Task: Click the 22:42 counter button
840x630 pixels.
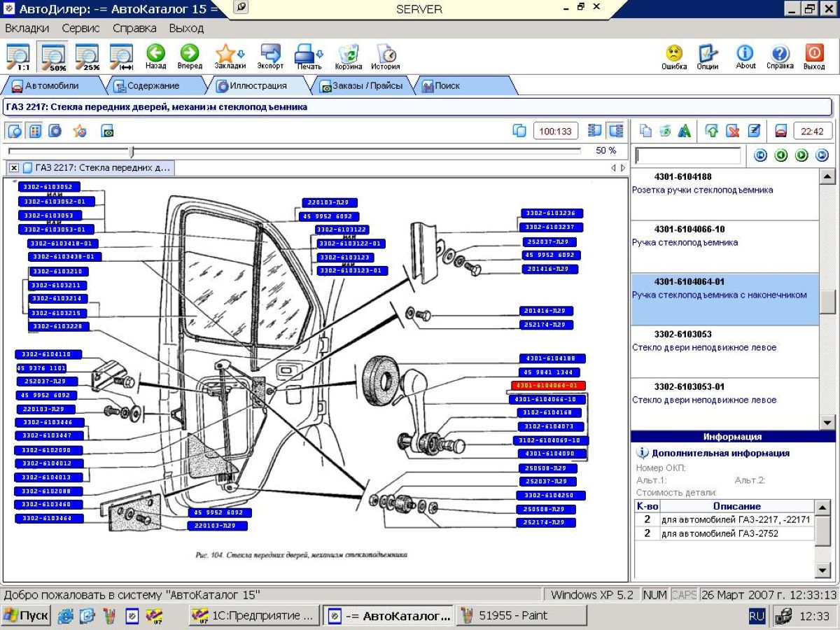Action: (813, 131)
